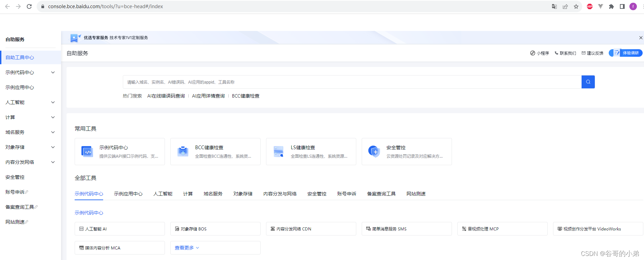This screenshot has width=644, height=260.
Task: Switch to 示例应用中心 tab
Action: point(128,194)
